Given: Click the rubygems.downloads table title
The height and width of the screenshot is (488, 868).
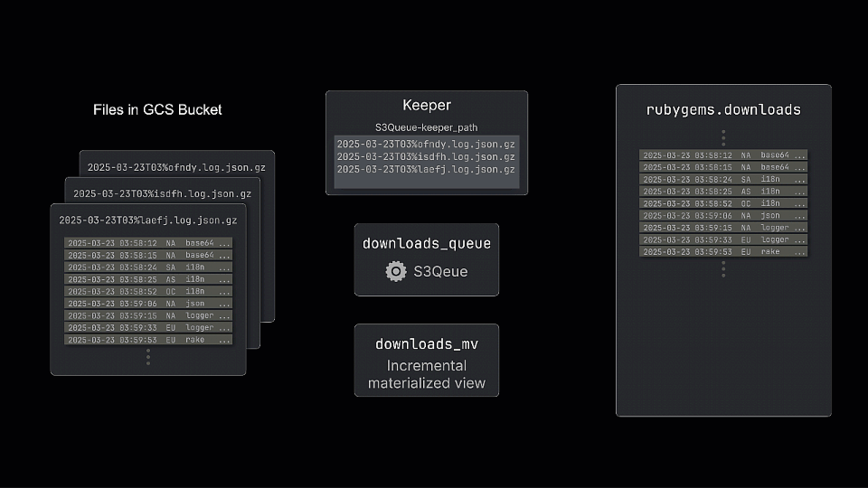Looking at the screenshot, I should coord(723,109).
